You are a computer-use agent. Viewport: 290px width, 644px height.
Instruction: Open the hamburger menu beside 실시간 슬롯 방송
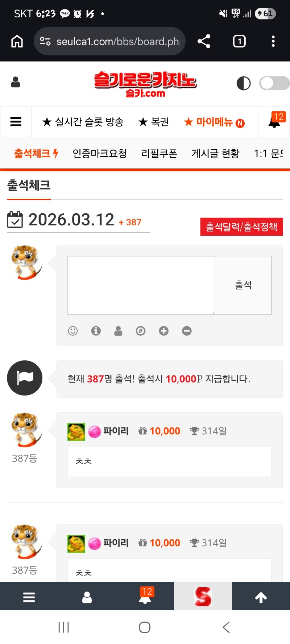pos(16,122)
